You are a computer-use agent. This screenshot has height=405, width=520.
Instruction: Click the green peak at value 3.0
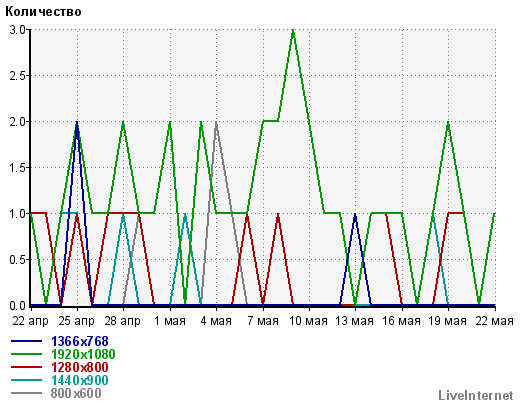293,31
